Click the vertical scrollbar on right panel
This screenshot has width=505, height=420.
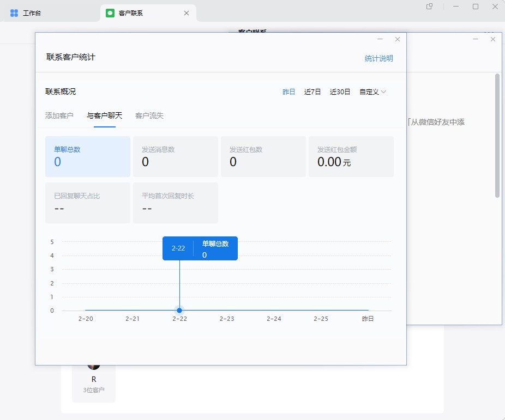tap(497, 136)
